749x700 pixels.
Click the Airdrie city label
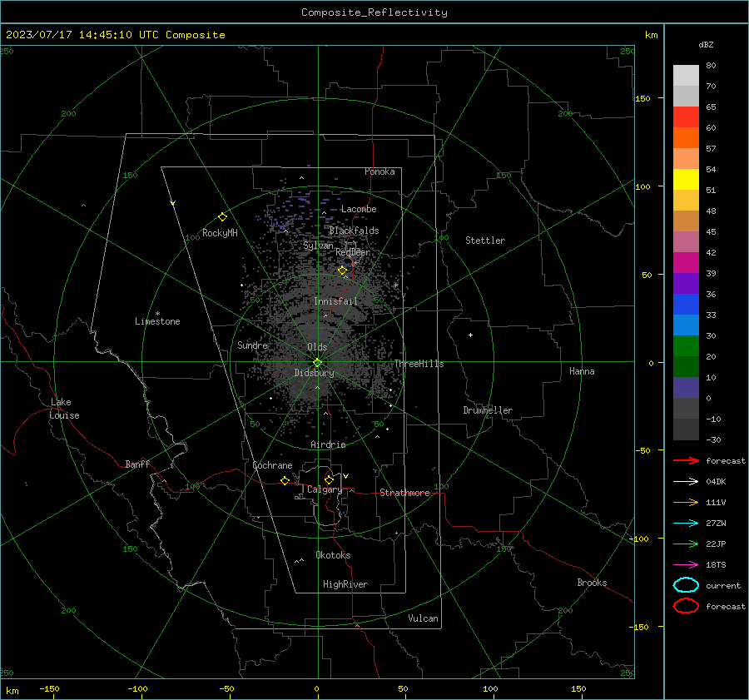click(328, 444)
